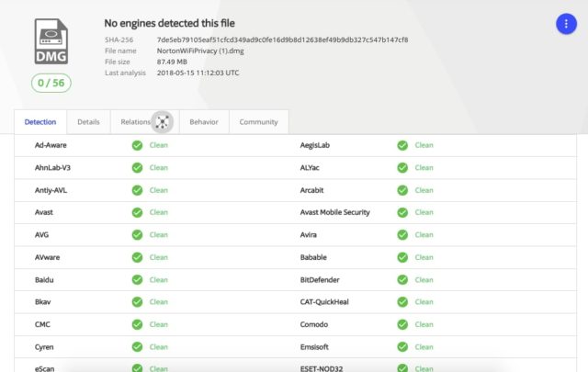Screen dimensions: 588x372
Task: Click the Clean result for Cyren
Action: pyautogui.click(x=159, y=347)
